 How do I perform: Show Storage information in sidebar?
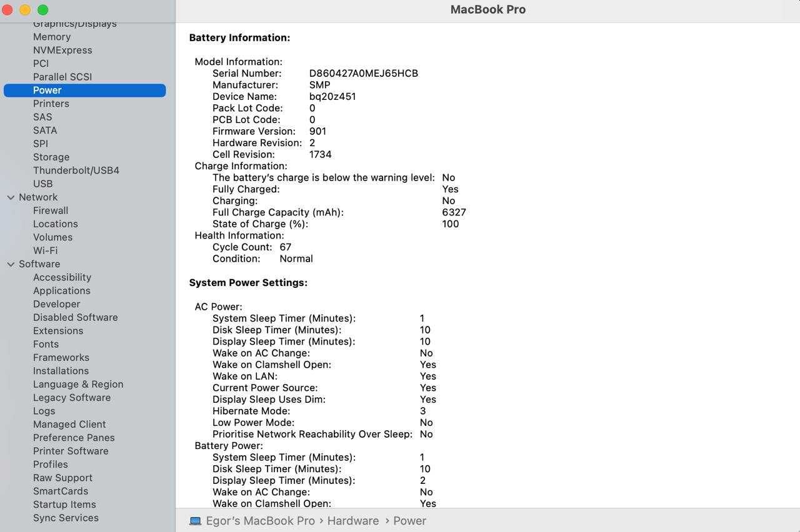tap(51, 157)
